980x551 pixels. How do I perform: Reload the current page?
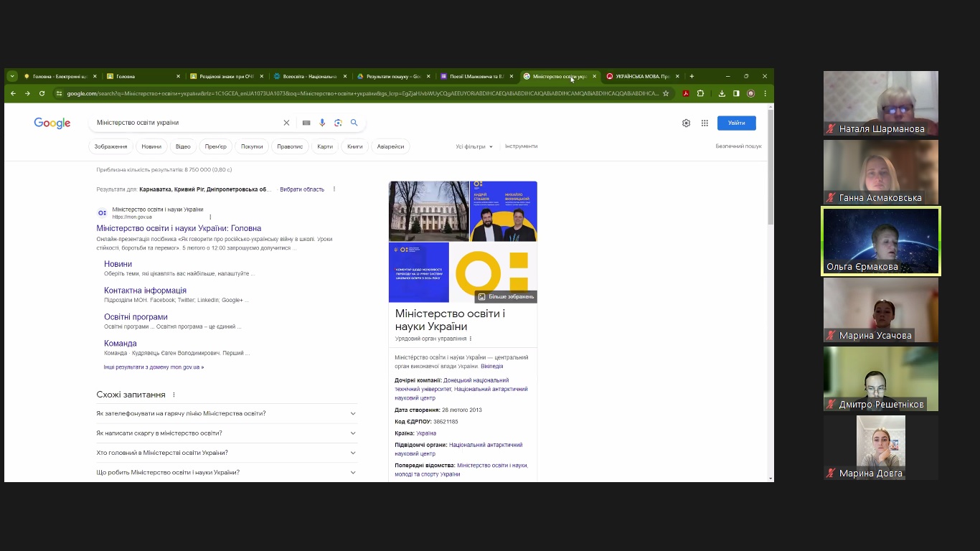[42, 93]
